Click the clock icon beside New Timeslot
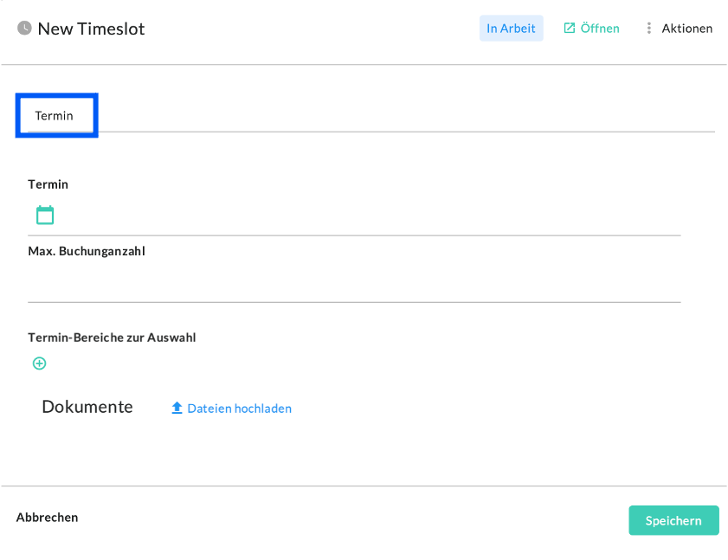 [x=24, y=29]
